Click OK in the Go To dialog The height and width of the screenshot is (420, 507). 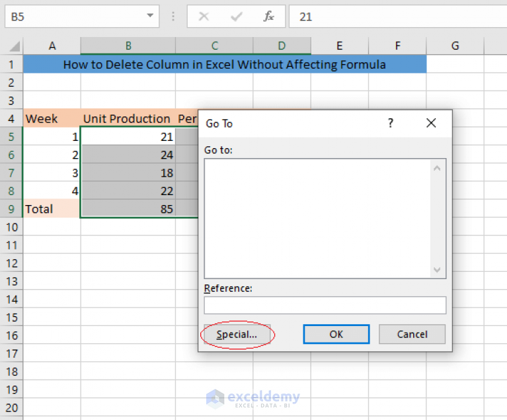tap(336, 334)
